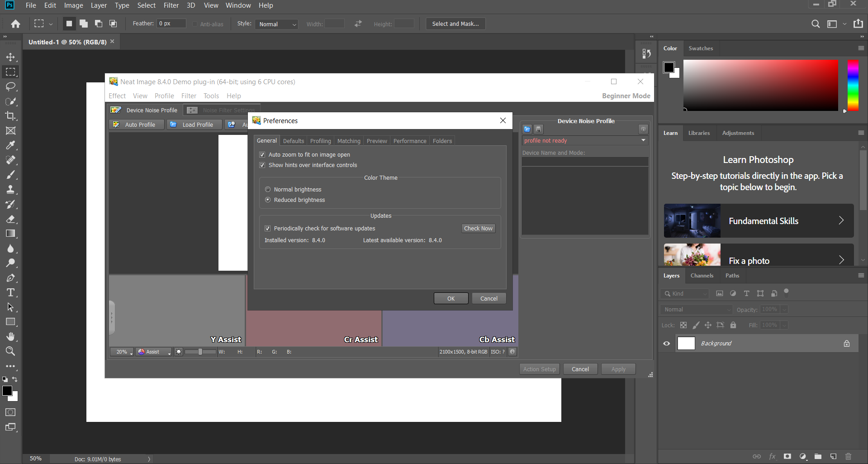Go to Photoshop Home screen
The height and width of the screenshot is (464, 868).
click(x=16, y=24)
